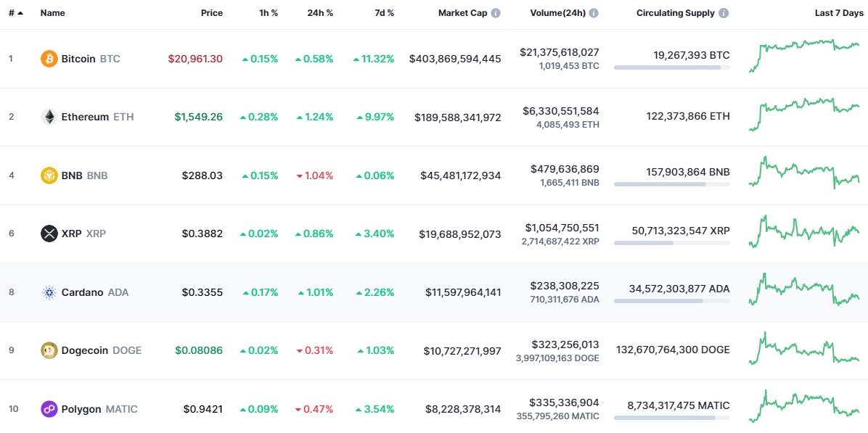
Task: Sort by the 7d % column header
Action: (382, 13)
